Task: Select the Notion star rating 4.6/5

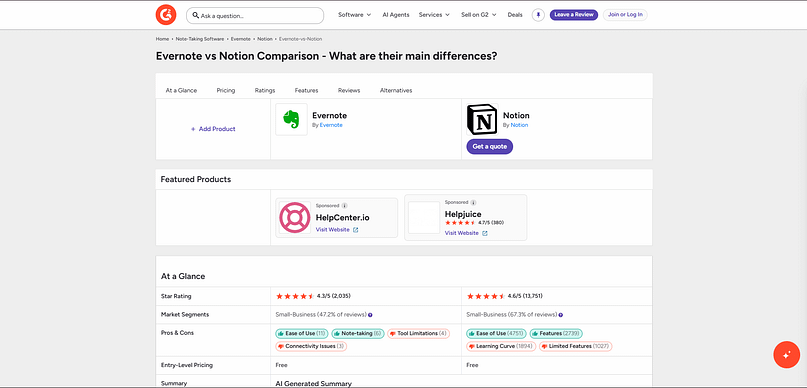Action: point(504,296)
